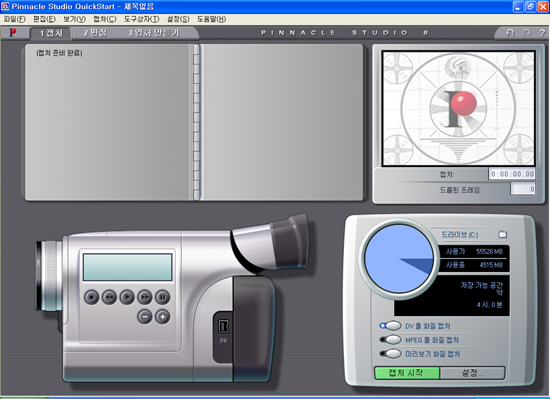The width and height of the screenshot is (550, 399).
Task: Click the green 캡처 시작 button
Action: 407,373
